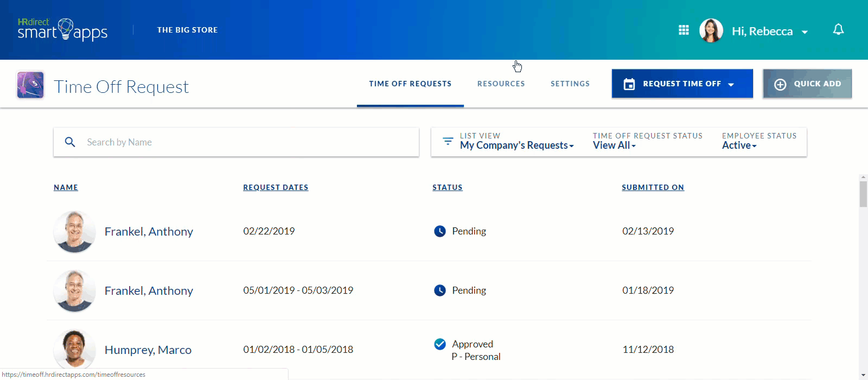Open the apps grid icon
The width and height of the screenshot is (868, 380).
click(x=684, y=30)
